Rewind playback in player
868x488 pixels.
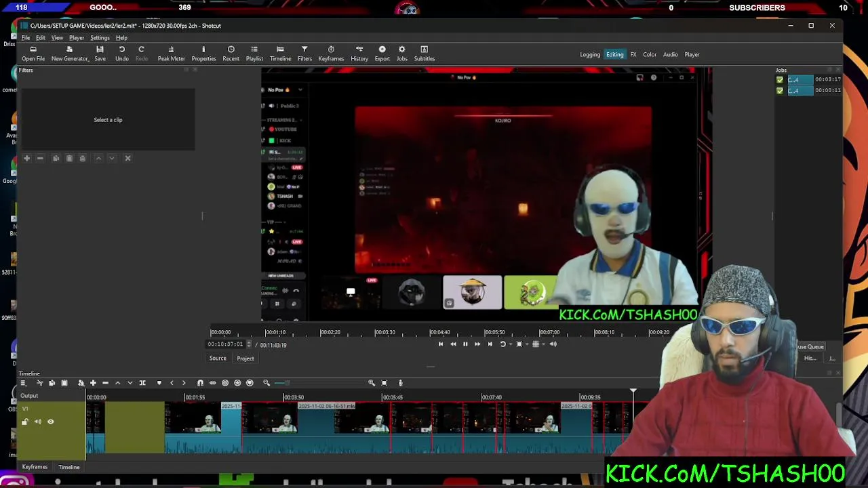coord(453,344)
